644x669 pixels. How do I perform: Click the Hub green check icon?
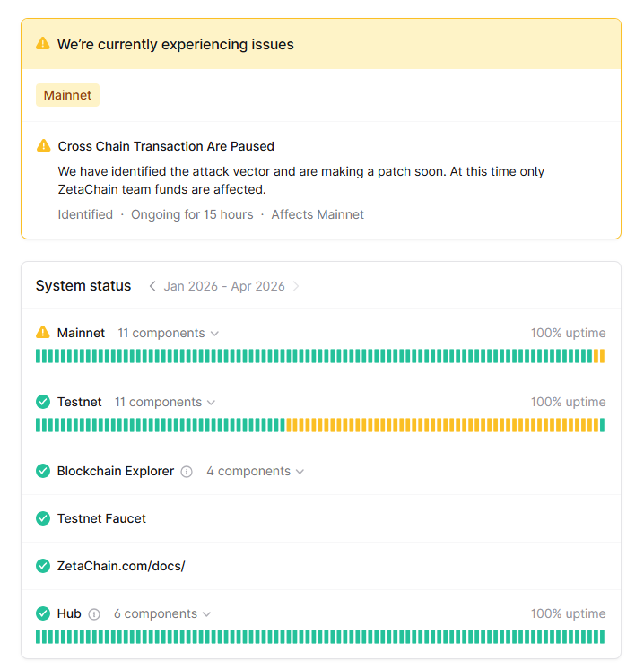click(43, 613)
